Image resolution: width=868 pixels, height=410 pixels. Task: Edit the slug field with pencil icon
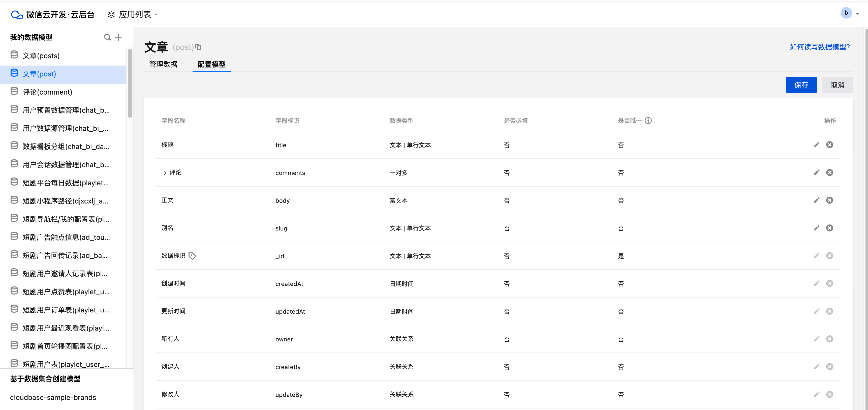(816, 228)
